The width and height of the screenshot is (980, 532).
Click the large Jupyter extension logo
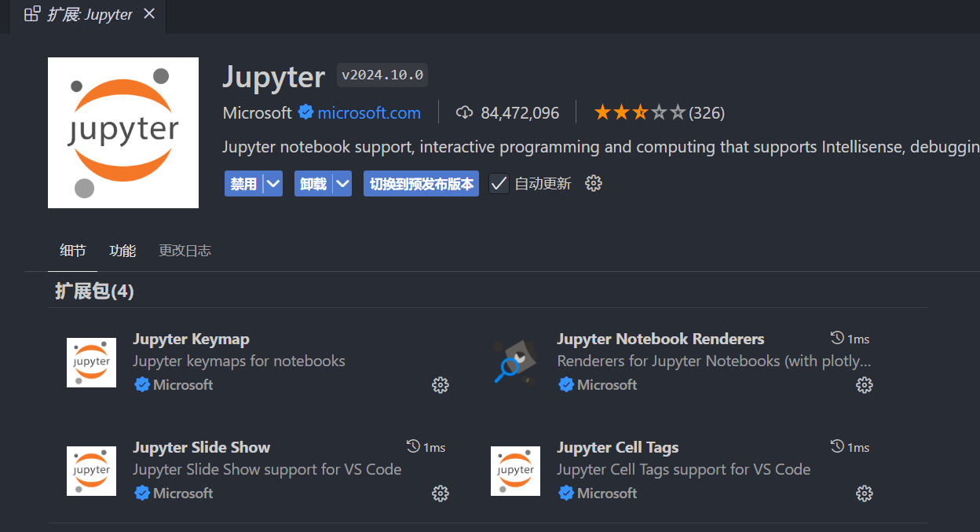[x=123, y=133]
